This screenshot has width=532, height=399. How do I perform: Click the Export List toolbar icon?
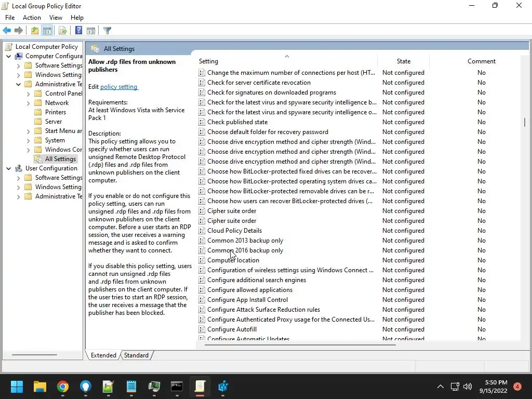62,31
